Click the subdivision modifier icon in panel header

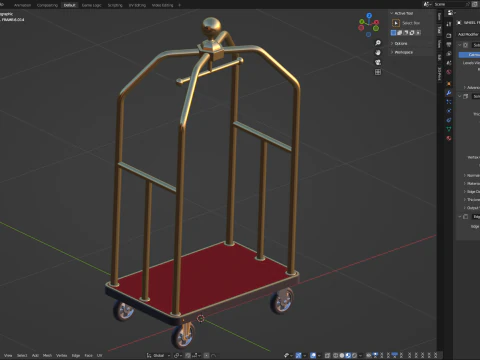coord(466,45)
